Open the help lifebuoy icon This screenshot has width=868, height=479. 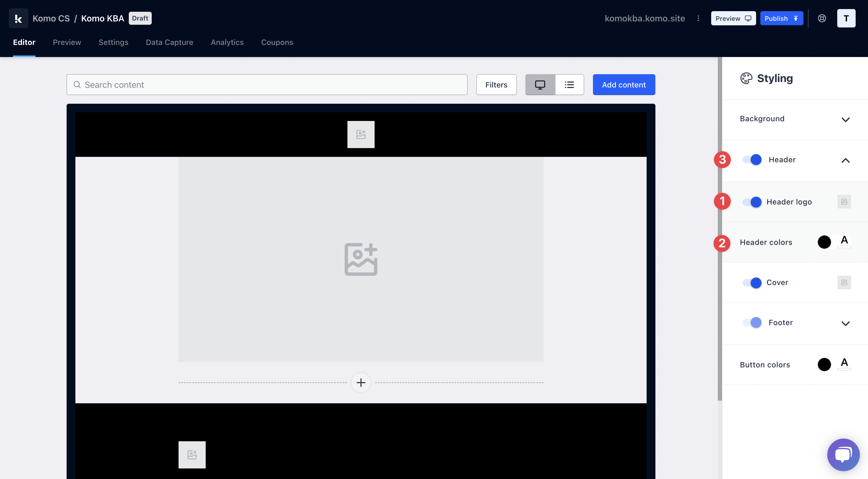click(822, 18)
